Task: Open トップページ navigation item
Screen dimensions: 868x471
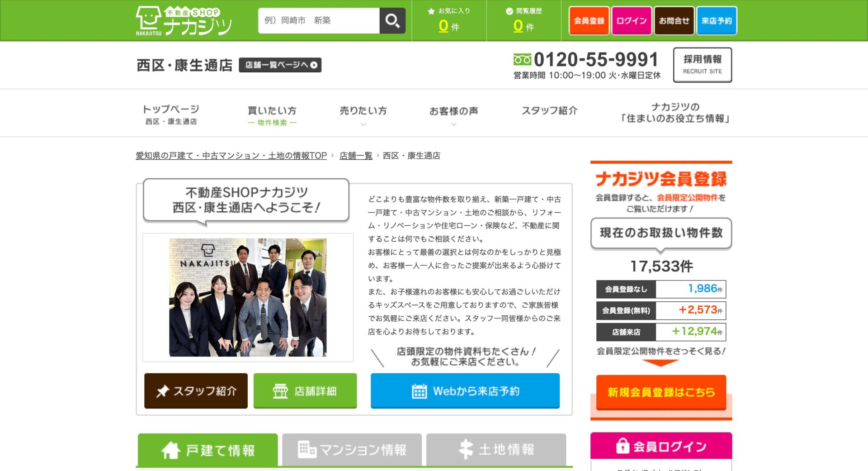Action: point(171,114)
